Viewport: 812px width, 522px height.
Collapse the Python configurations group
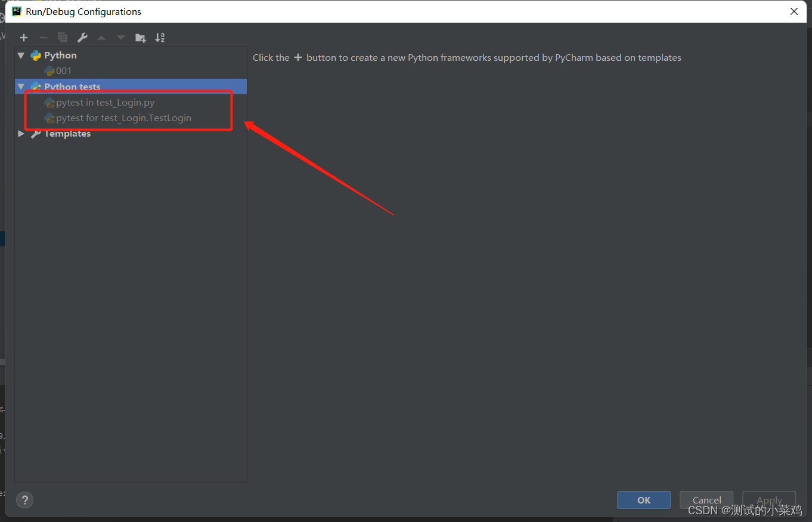coord(20,55)
